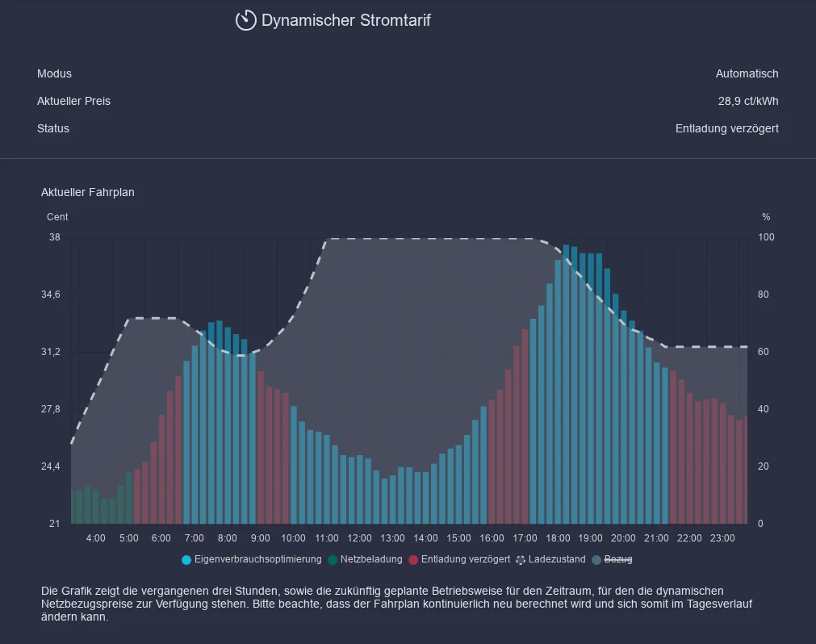
Task: Click the Automatisch mode value
Action: click(x=747, y=74)
